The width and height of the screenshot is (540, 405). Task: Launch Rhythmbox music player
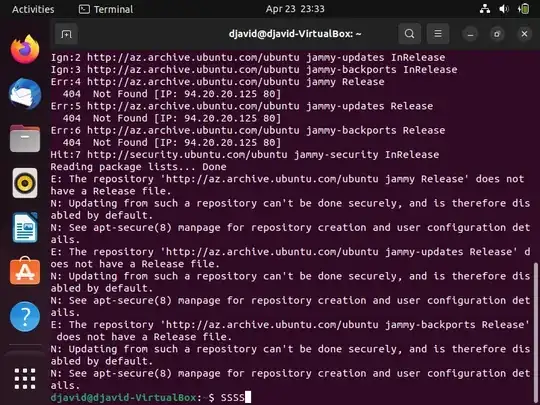[x=25, y=183]
